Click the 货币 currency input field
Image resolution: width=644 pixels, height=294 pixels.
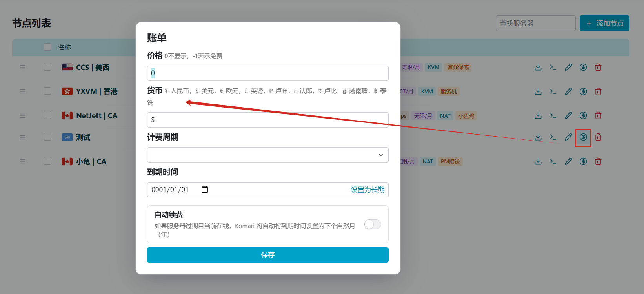[267, 120]
